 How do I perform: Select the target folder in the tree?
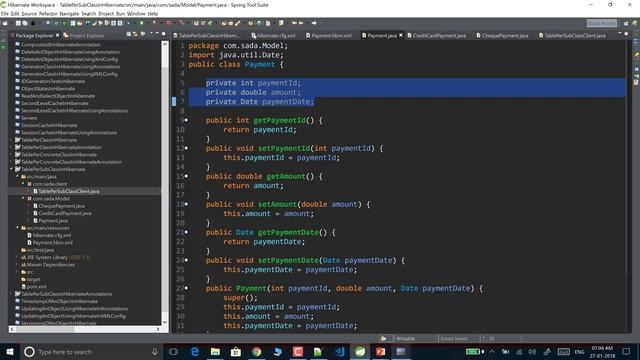[x=33, y=279]
